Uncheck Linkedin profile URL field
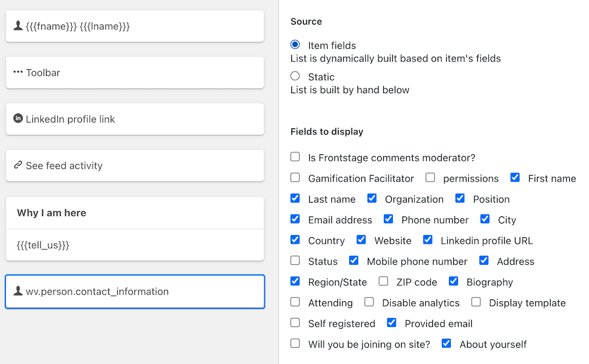 point(428,240)
